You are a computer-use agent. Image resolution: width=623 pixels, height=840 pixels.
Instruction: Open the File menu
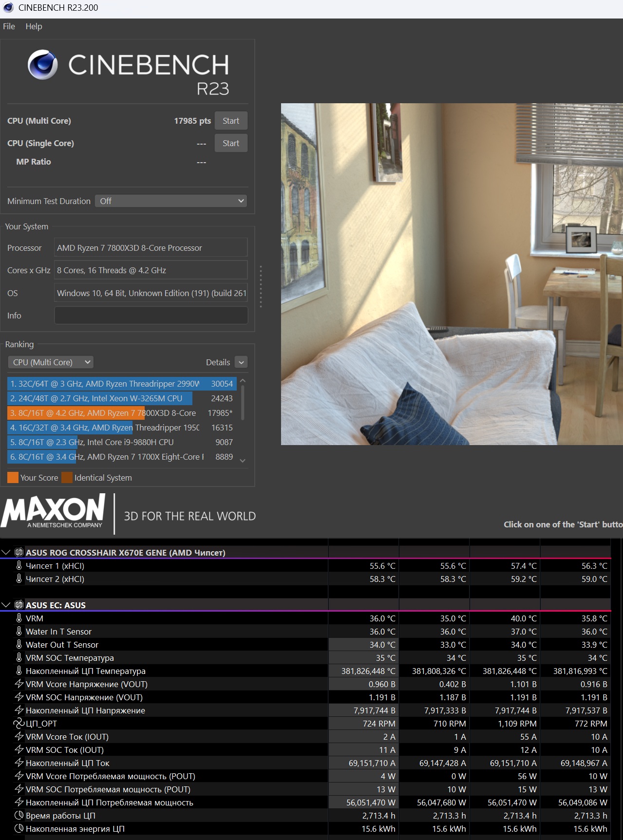pyautogui.click(x=9, y=26)
